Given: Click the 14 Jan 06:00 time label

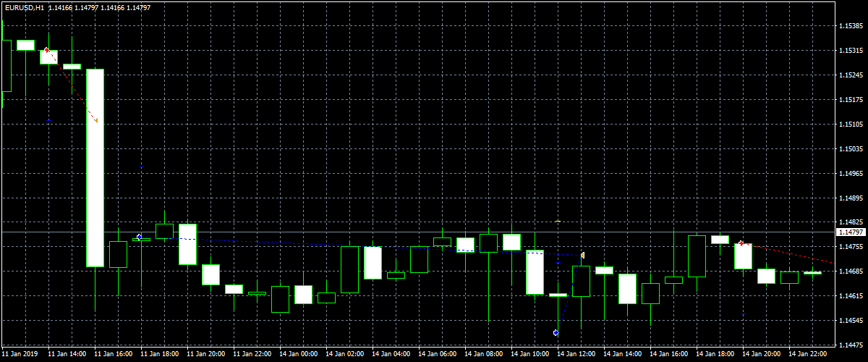Looking at the screenshot, I should 438,355.
